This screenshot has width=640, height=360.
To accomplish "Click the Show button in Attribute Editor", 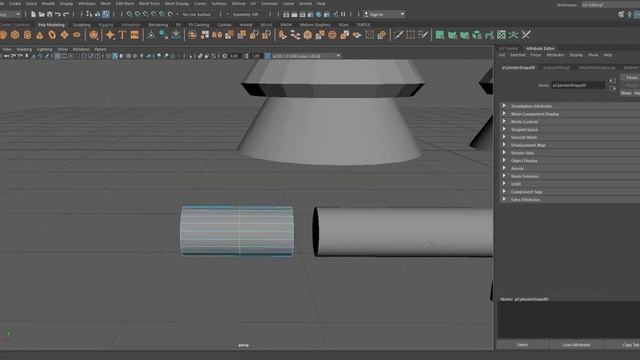I will click(x=626, y=93).
